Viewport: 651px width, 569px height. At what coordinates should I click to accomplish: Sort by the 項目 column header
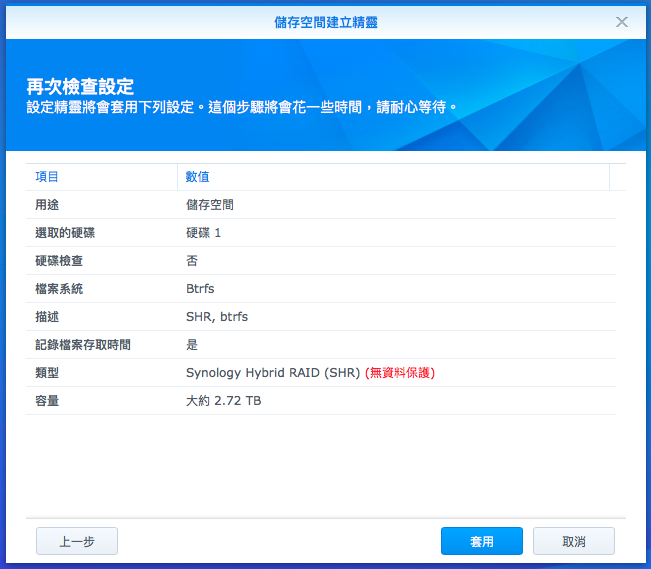tap(47, 177)
